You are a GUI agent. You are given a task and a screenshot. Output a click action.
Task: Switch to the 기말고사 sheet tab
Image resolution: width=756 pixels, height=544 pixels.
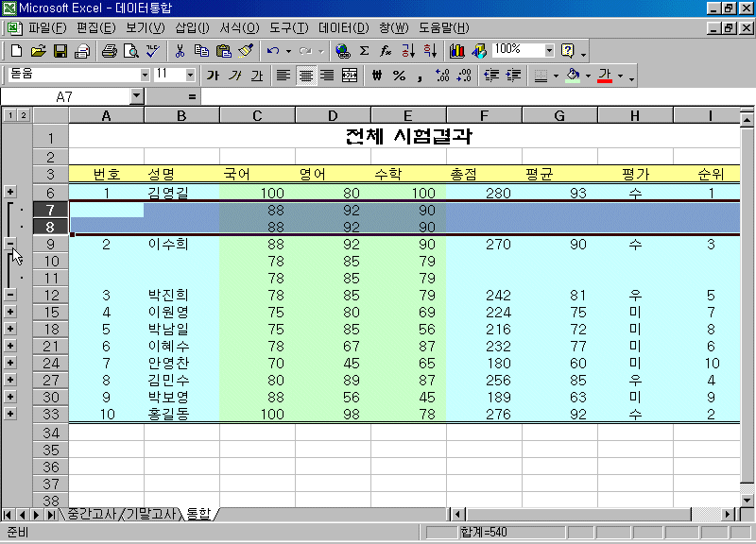point(151,514)
